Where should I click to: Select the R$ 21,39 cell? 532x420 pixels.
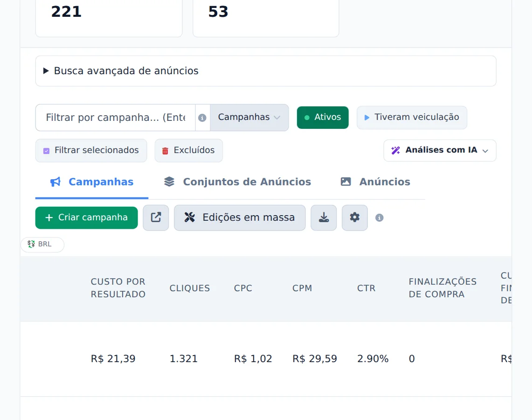tap(113, 359)
